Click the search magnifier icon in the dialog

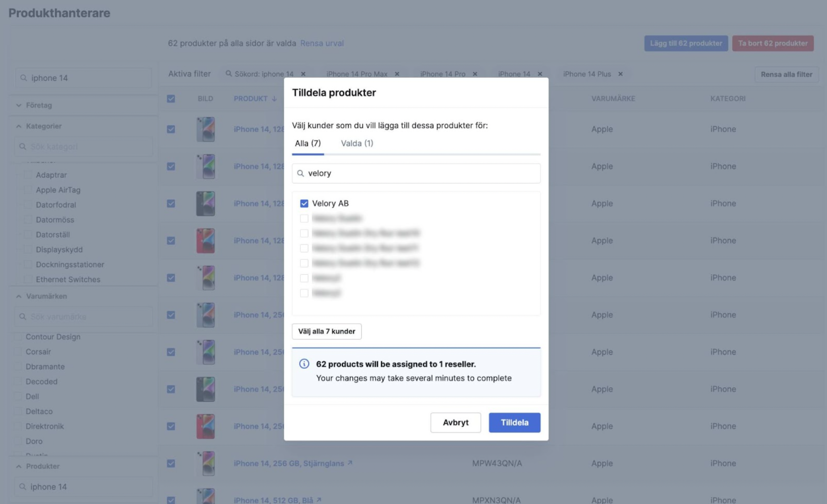tap(300, 173)
